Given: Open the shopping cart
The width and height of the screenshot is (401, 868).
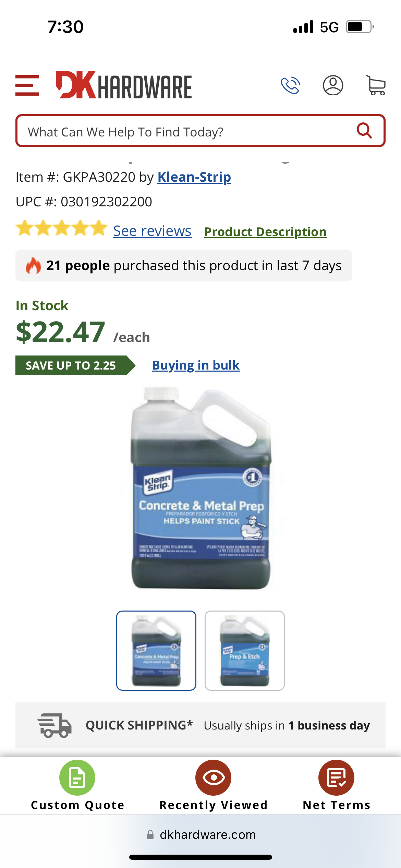Looking at the screenshot, I should coord(376,85).
